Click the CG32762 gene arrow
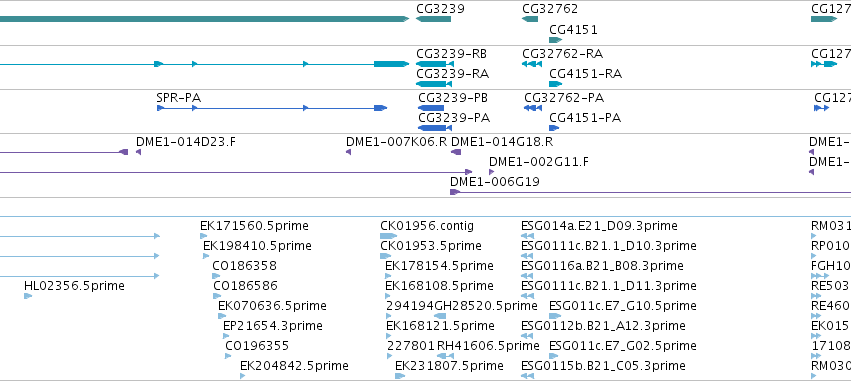The height and width of the screenshot is (381, 851). coord(530,19)
